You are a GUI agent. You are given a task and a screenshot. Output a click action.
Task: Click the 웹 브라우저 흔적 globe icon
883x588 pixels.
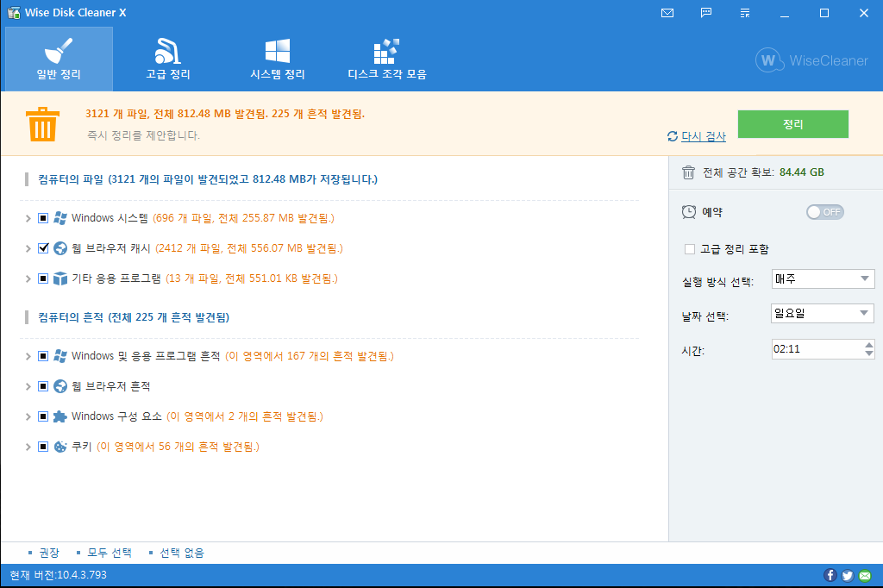point(60,386)
